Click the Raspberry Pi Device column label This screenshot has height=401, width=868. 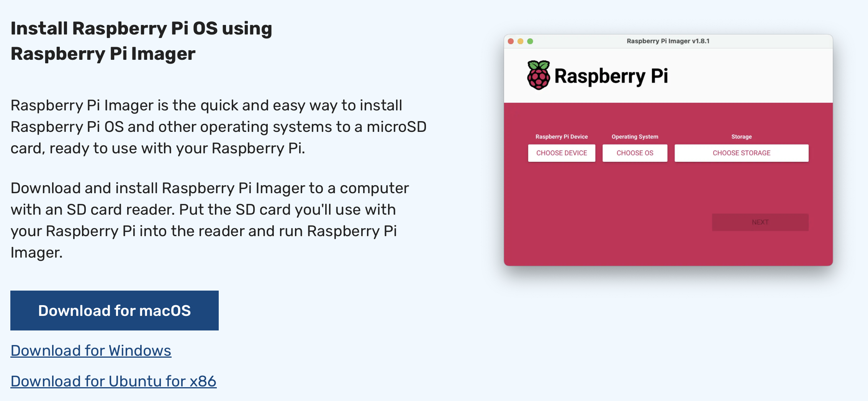click(562, 136)
